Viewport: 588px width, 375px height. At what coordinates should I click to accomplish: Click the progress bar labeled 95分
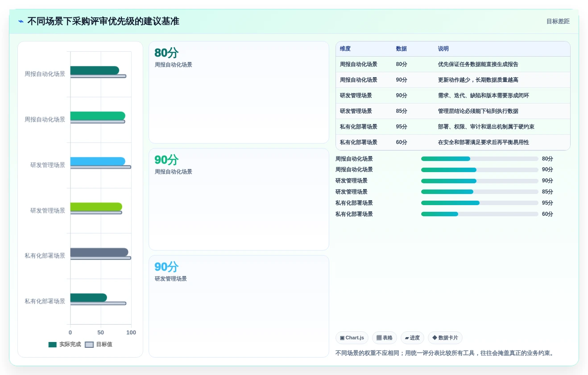click(480, 203)
